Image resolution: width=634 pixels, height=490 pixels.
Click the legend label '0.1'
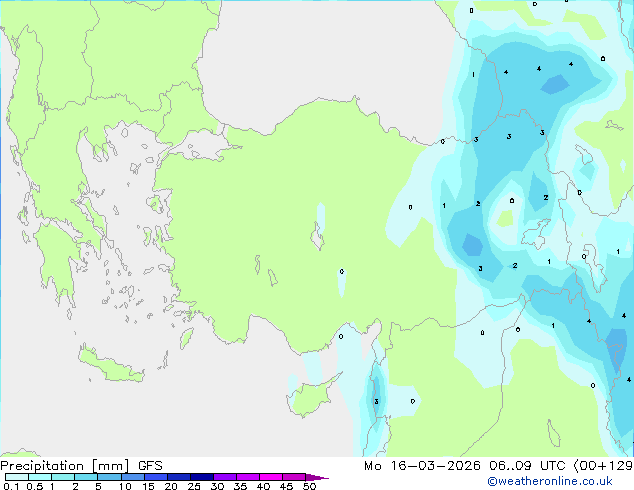11,486
